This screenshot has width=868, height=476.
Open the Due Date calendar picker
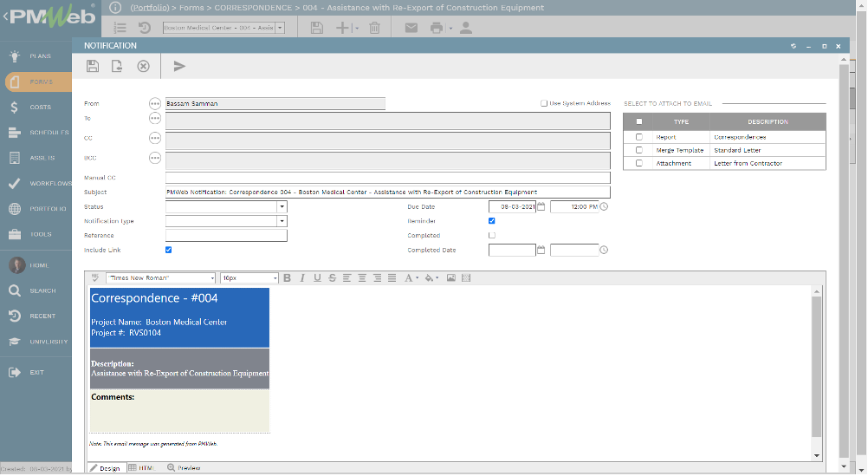(541, 206)
